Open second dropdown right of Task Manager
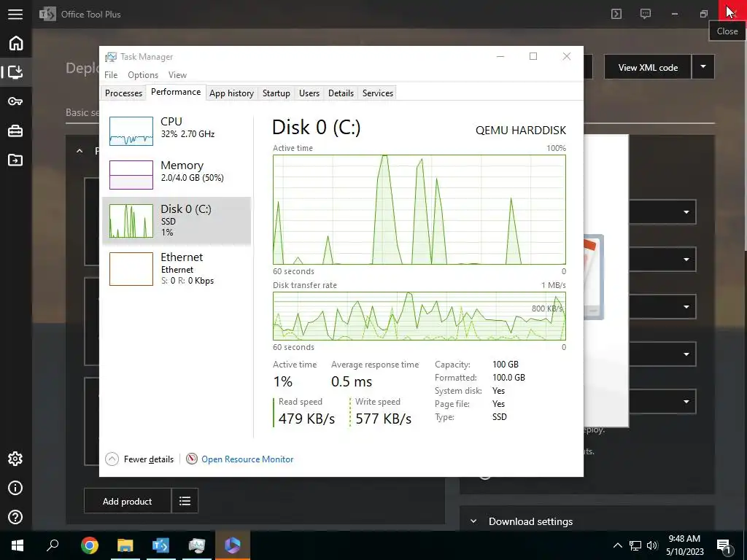Screen dimensions: 747x560 tap(663, 260)
